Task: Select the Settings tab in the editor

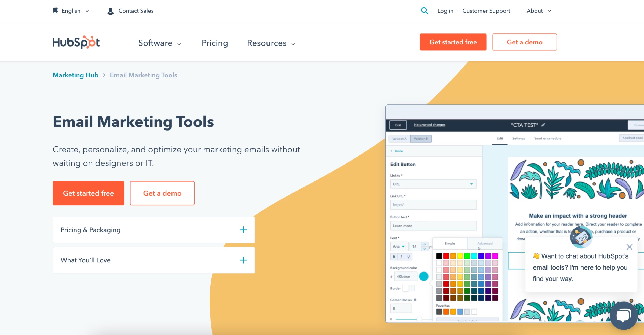Action: click(518, 138)
